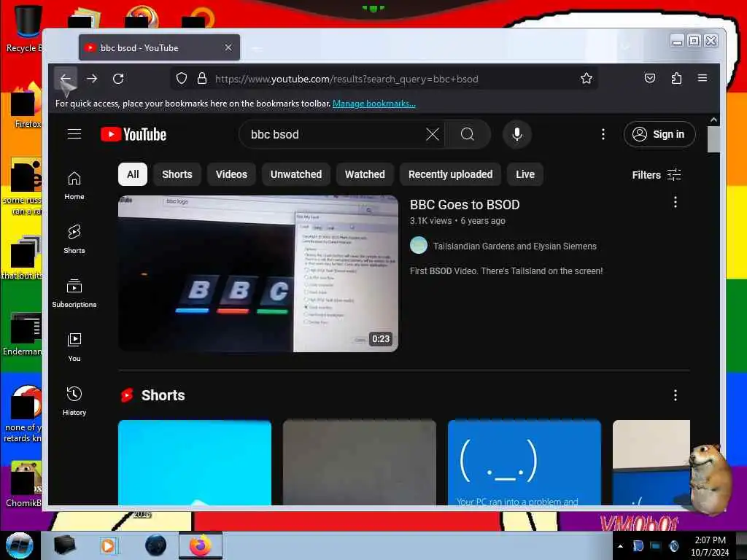The image size is (747, 560).
Task: Click into the bbc bsod search field
Action: pyautogui.click(x=333, y=134)
